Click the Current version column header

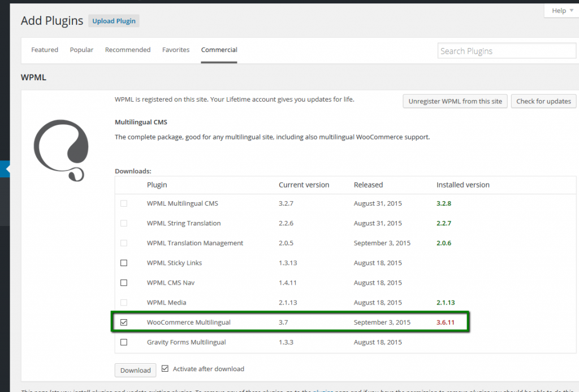(304, 185)
